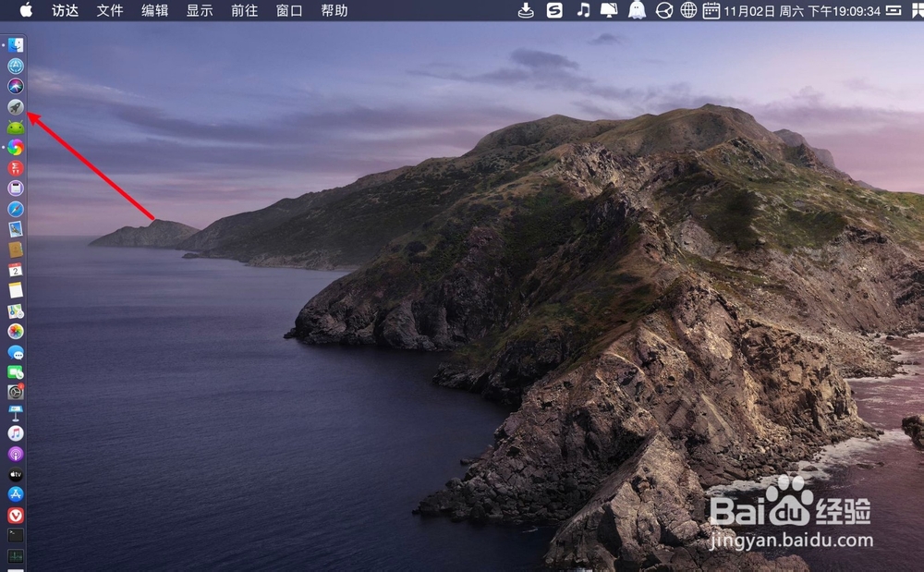Open the purple Podcasts icon
Image resolution: width=924 pixels, height=572 pixels.
(x=16, y=454)
